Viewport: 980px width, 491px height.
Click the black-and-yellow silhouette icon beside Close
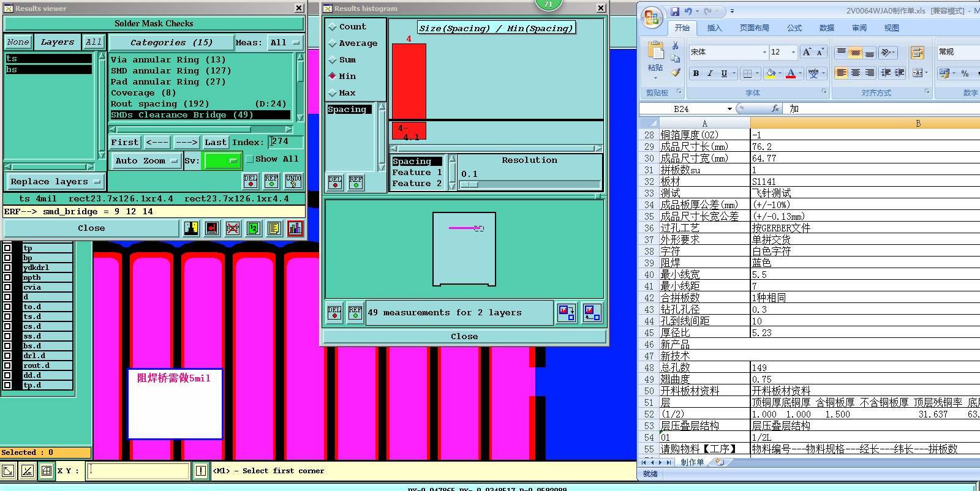point(191,228)
